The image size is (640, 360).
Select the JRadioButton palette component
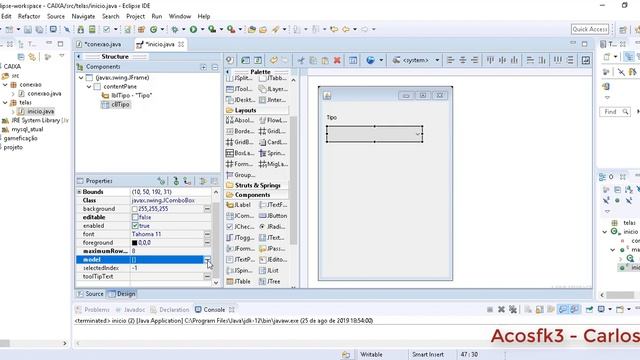coord(273,227)
